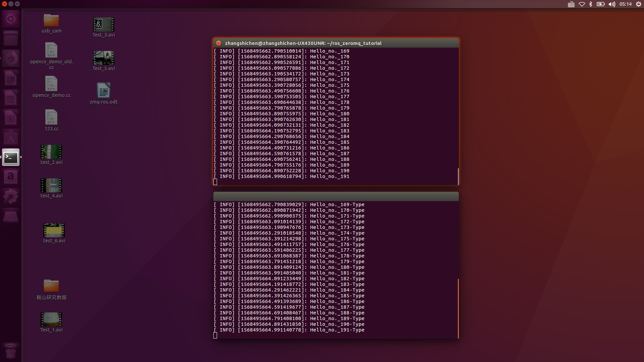Open the Terminal launcher icon

click(11, 157)
